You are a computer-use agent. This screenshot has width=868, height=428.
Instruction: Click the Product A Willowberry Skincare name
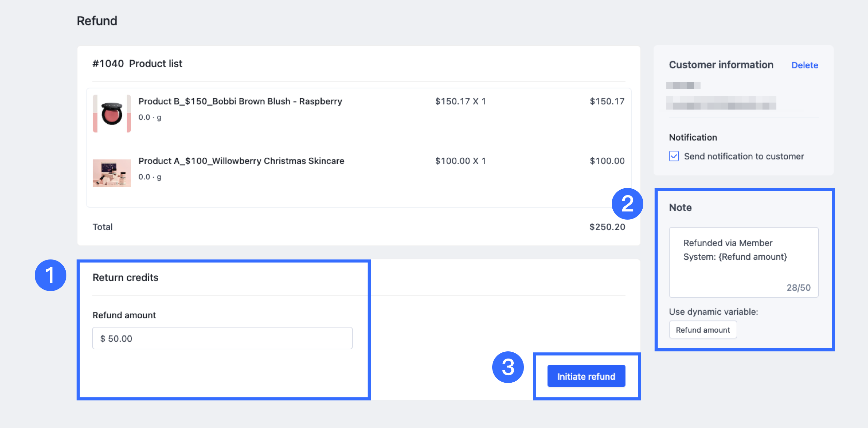tap(241, 161)
